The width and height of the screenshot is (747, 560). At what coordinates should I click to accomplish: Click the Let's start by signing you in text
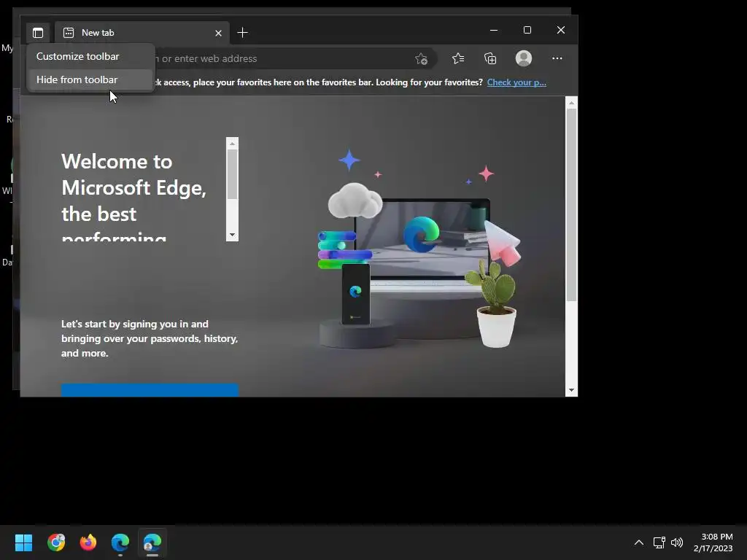coord(149,338)
